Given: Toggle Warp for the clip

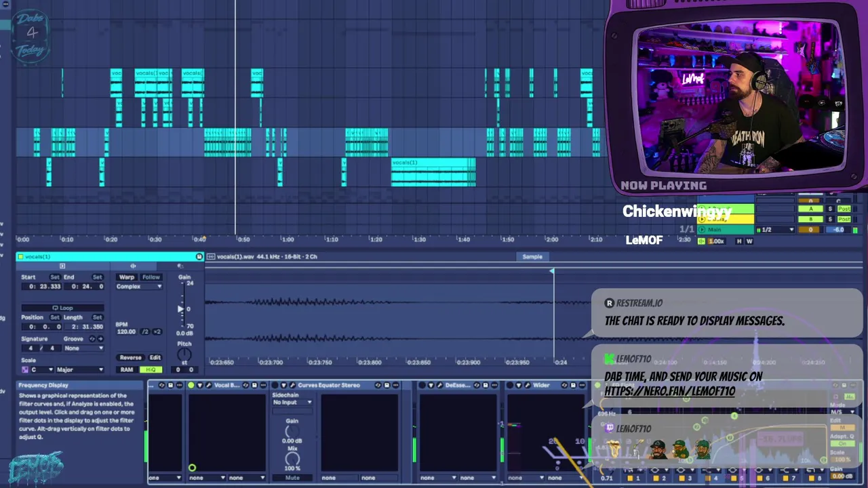Looking at the screenshot, I should click(x=127, y=277).
